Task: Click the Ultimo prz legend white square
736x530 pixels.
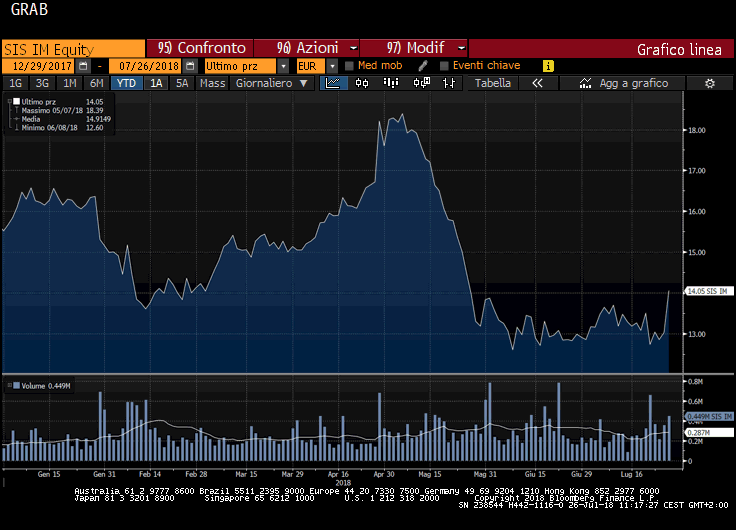Action: coord(16,101)
